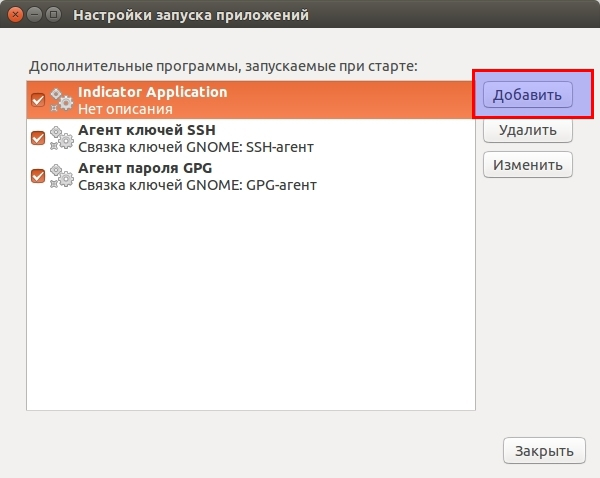Click the gear icon beside Indicator Application
600x478 pixels.
(62, 100)
